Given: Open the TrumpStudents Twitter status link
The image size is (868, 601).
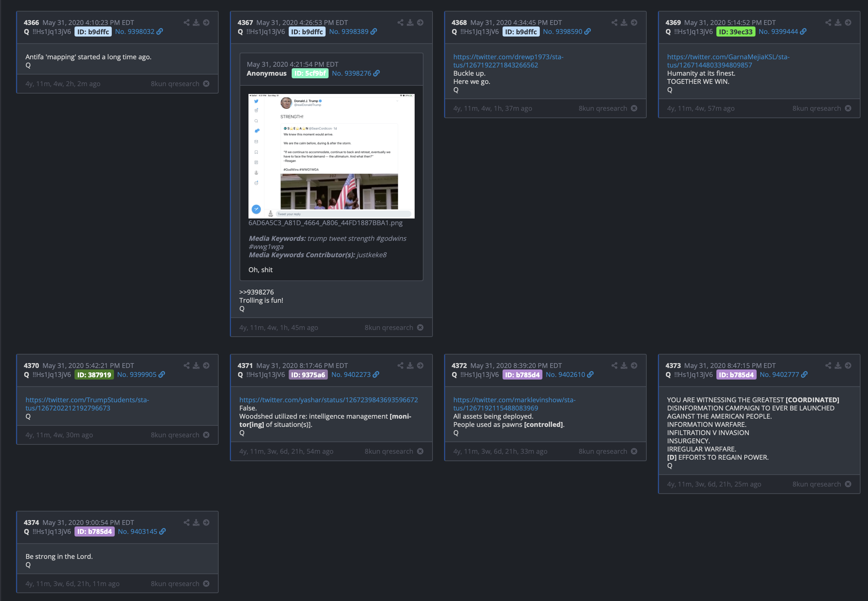Looking at the screenshot, I should click(x=87, y=404).
